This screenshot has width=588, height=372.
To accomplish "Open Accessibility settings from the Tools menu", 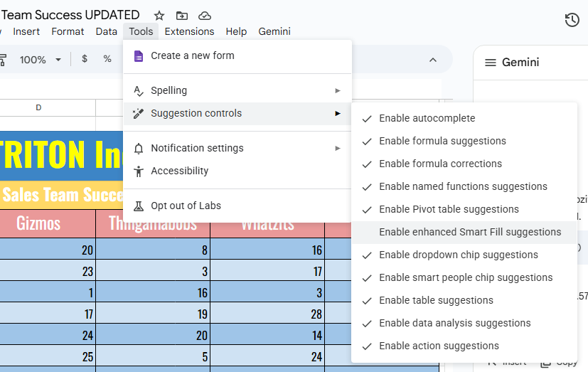I will 179,171.
